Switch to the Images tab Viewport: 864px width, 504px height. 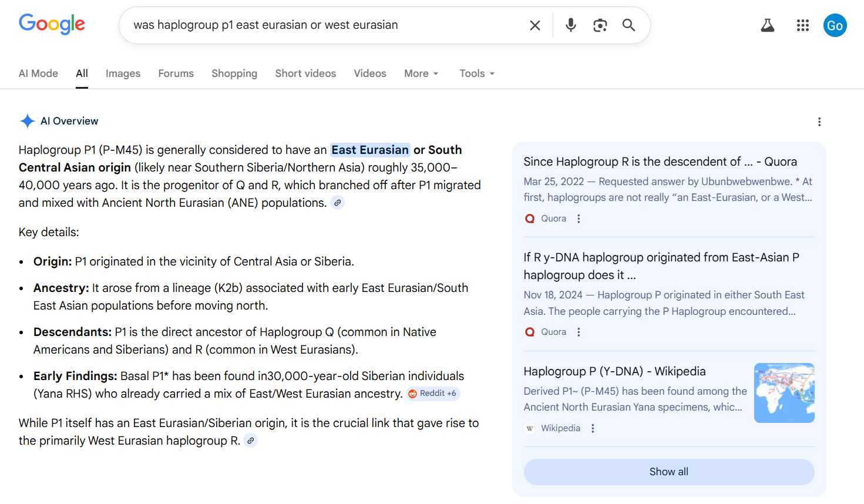[x=123, y=73]
